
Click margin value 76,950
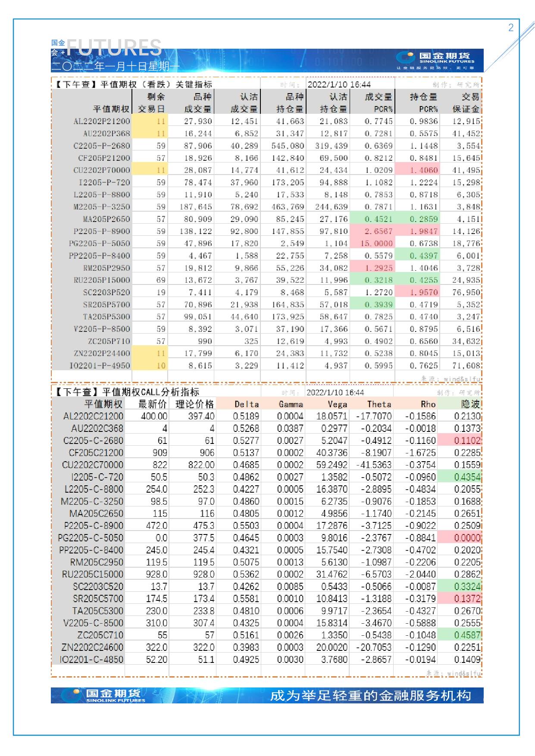tap(466, 292)
